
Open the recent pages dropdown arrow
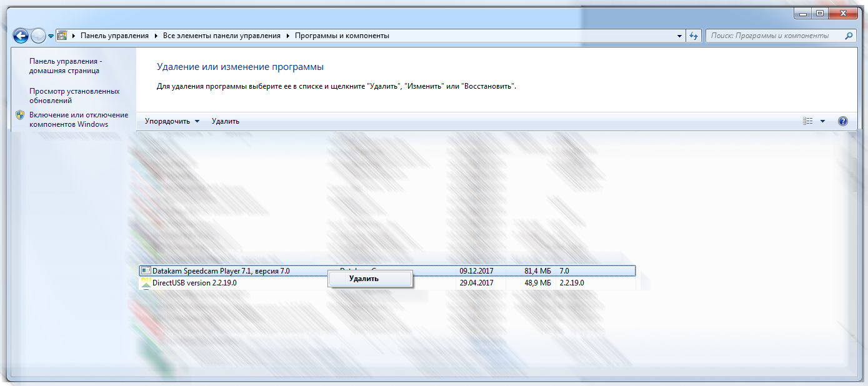tap(51, 36)
